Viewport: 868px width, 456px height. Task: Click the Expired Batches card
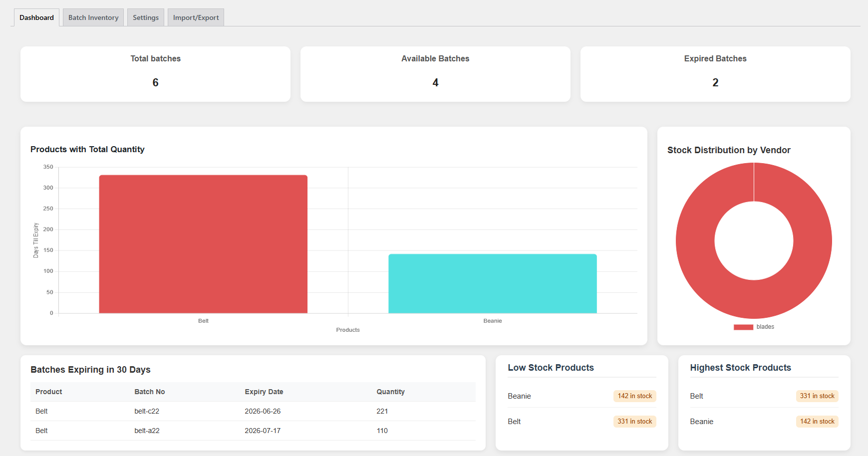(x=715, y=74)
